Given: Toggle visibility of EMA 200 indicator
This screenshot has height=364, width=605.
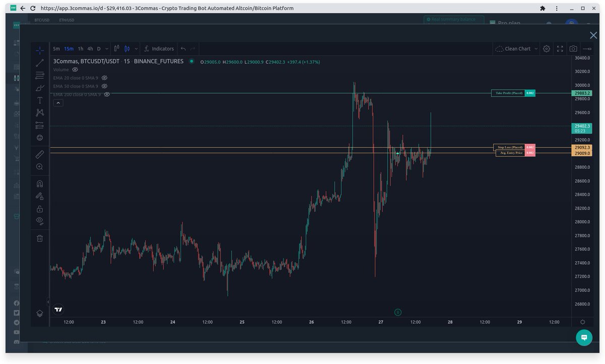Looking at the screenshot, I should coord(107,94).
